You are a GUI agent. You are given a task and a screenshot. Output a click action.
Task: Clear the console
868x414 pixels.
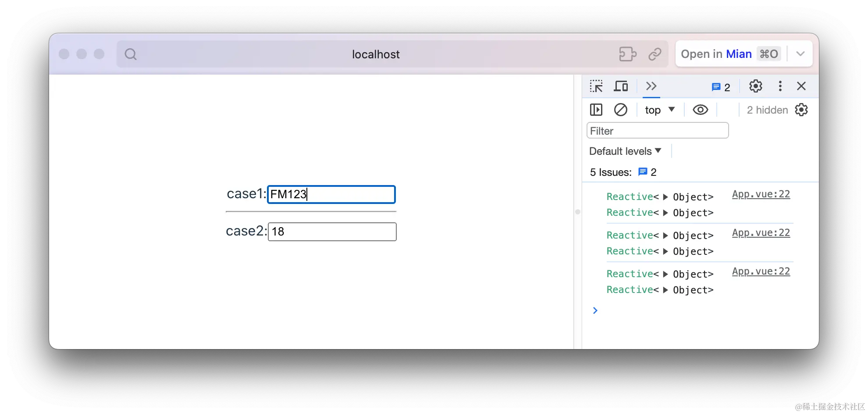(x=621, y=110)
